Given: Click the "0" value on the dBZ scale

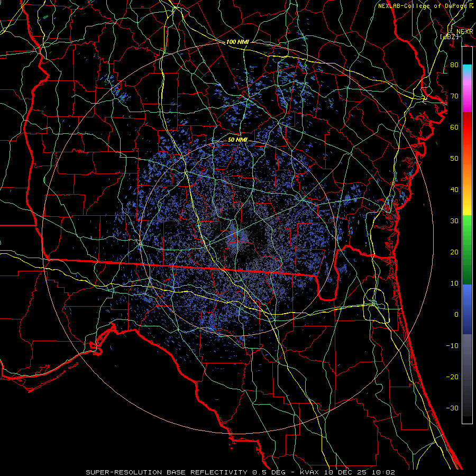Looking at the screenshot, I should [x=456, y=315].
